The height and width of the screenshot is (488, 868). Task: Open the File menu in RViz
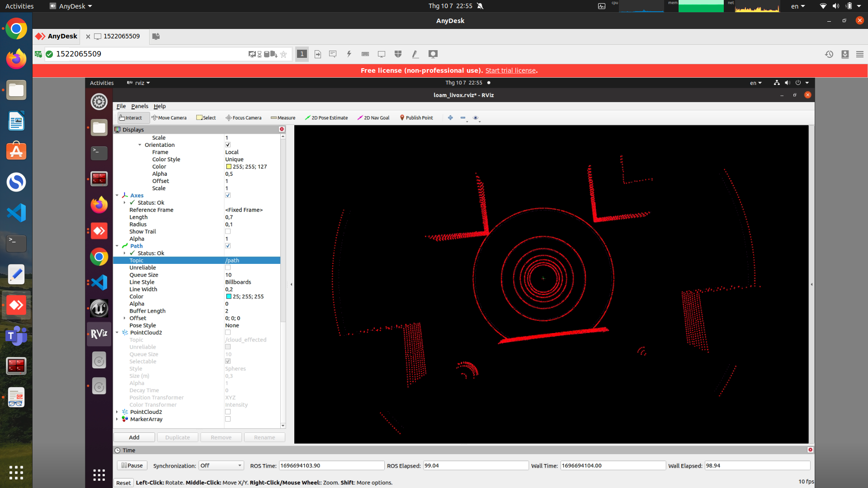(x=121, y=106)
